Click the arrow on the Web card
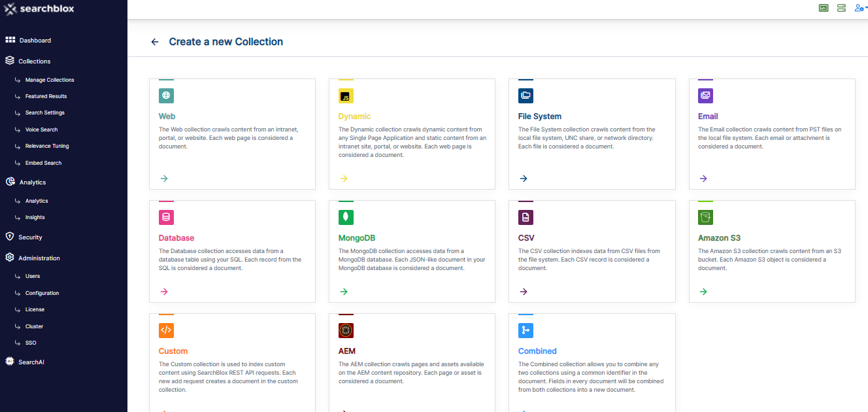 point(164,179)
